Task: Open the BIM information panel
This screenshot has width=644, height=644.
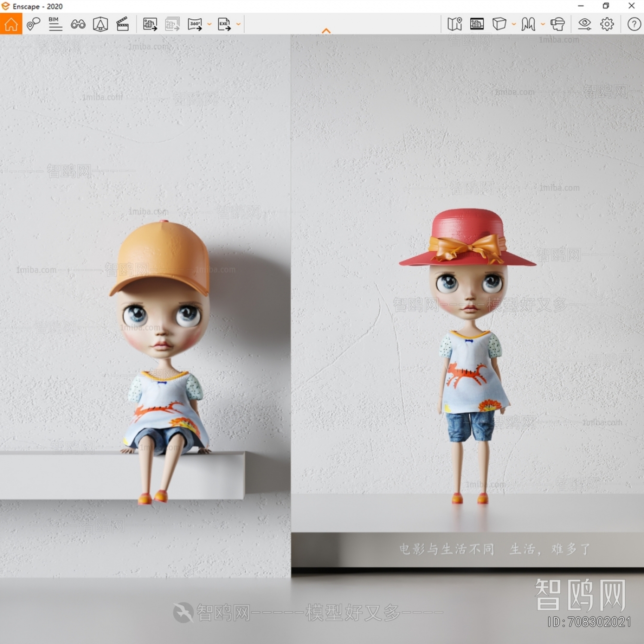Action: point(55,24)
